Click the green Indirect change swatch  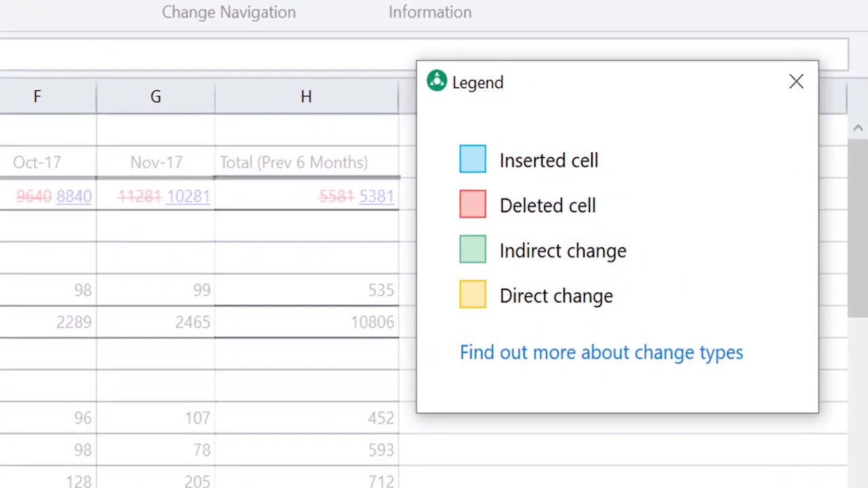tap(473, 249)
